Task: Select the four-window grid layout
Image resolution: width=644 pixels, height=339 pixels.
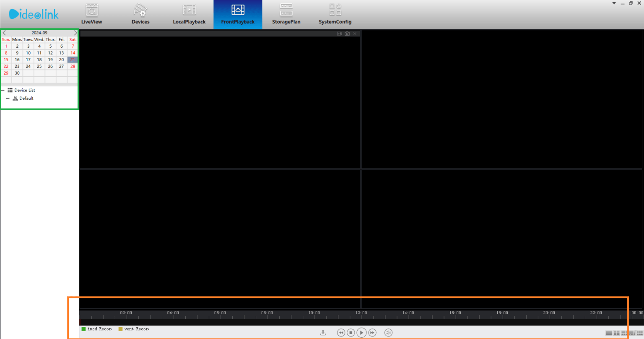Action: pyautogui.click(x=616, y=333)
